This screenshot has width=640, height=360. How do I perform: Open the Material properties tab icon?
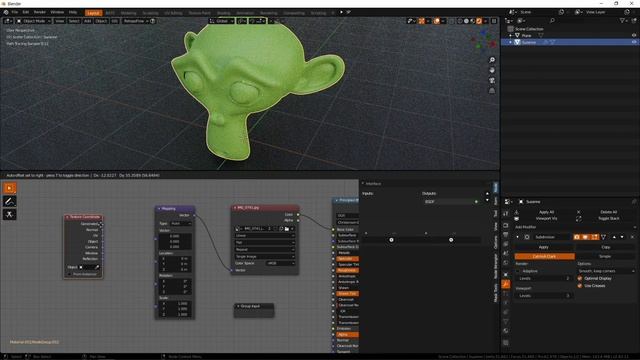pyautogui.click(x=506, y=331)
